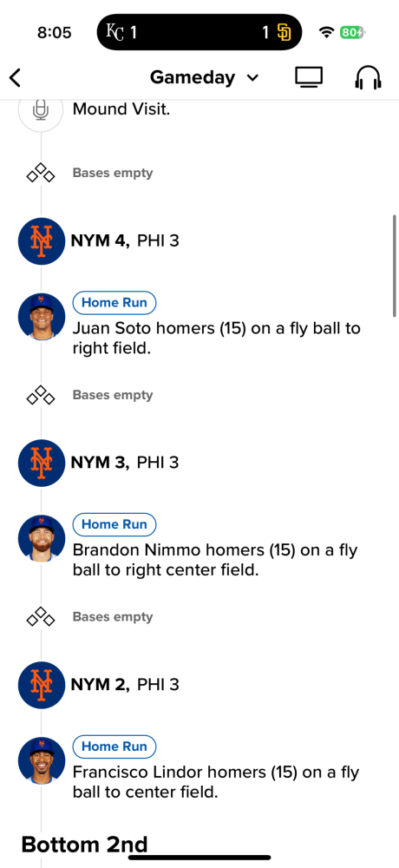The height and width of the screenshot is (868, 399).
Task: Tap the Mets logo beside NYM 4
Action: pos(42,240)
